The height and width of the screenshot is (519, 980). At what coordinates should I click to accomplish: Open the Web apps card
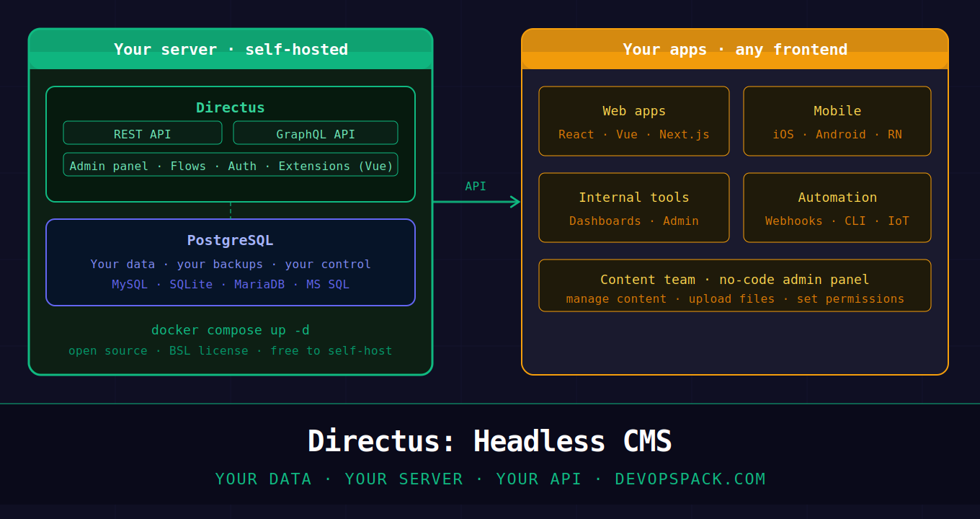(x=634, y=121)
